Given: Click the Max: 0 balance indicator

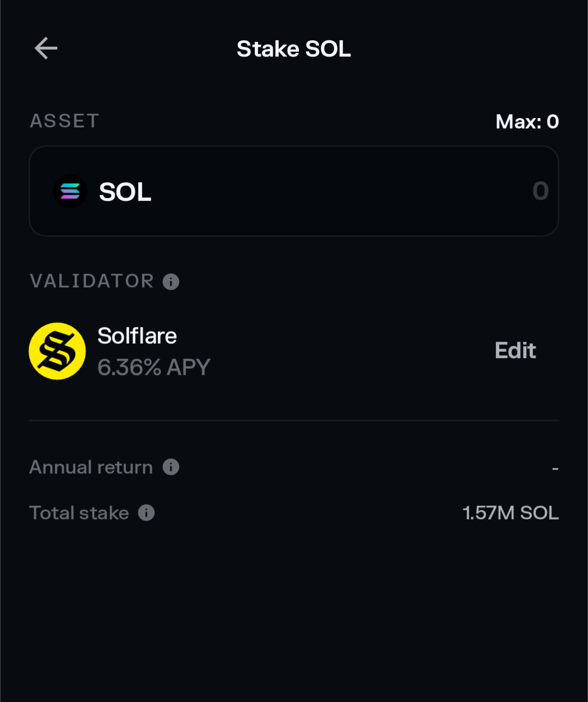Looking at the screenshot, I should coord(526,121).
